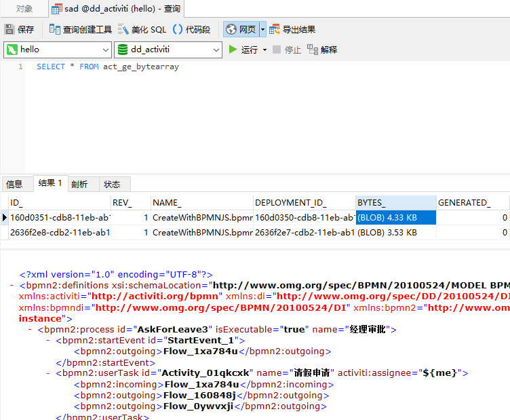Collapse the bpmn2:userTask Activity_01qkcxk node

48,373
